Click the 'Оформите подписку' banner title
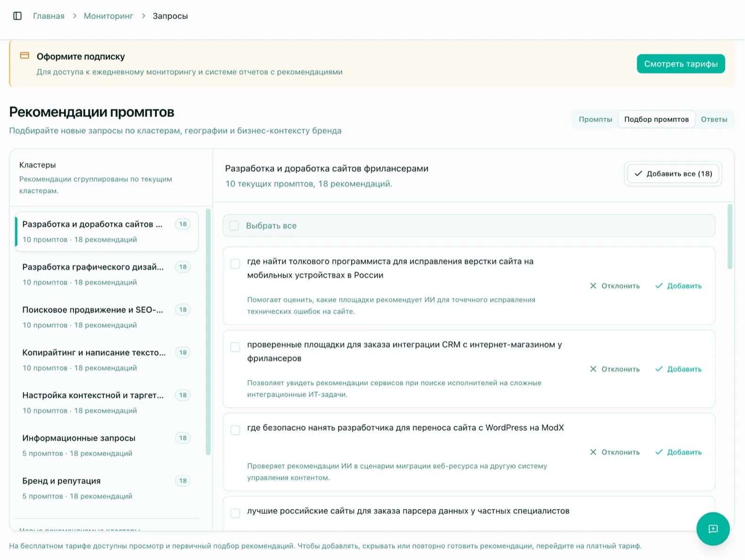The width and height of the screenshot is (745, 560). [81, 57]
